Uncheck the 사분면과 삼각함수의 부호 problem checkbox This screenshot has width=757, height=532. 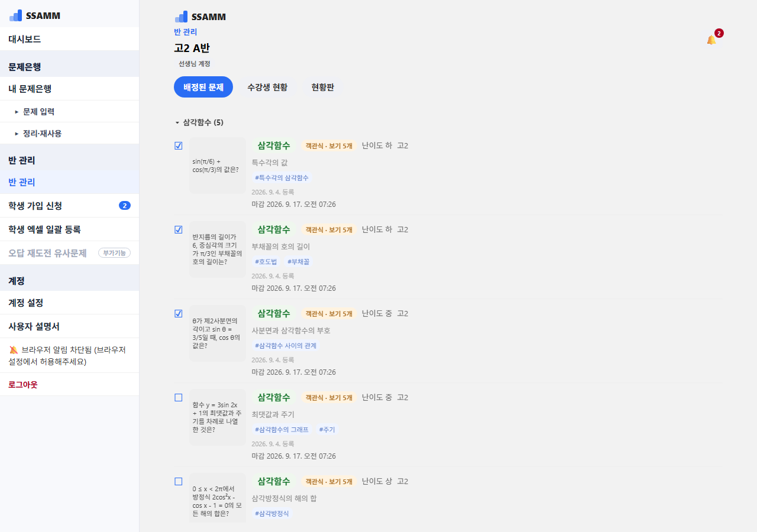pyautogui.click(x=179, y=313)
